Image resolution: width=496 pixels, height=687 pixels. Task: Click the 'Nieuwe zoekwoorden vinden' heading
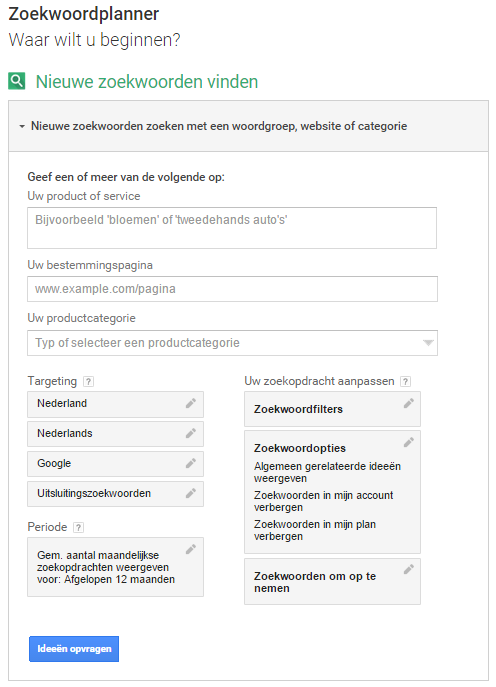pyautogui.click(x=147, y=82)
